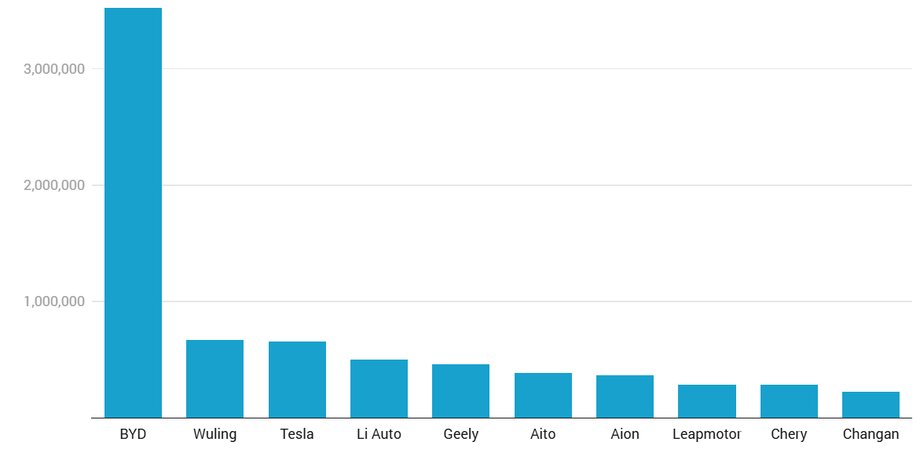Click the BYD bar in the chart

[x=133, y=212]
